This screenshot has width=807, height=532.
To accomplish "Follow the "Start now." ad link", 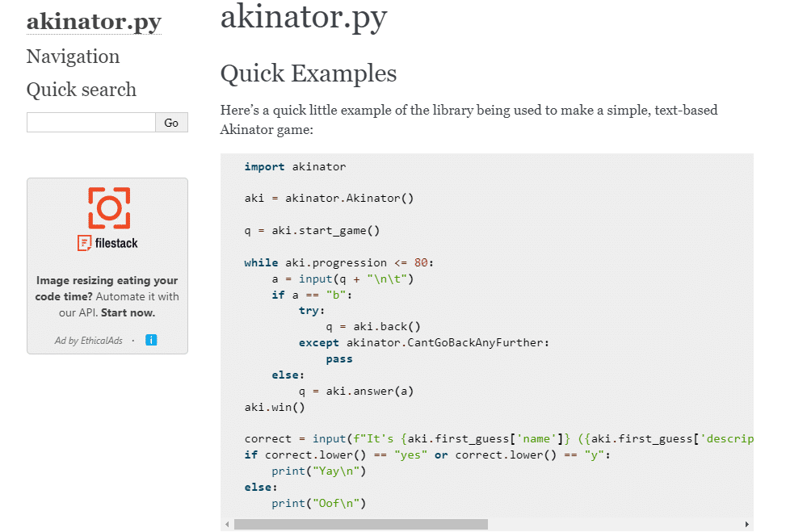I will 128,312.
